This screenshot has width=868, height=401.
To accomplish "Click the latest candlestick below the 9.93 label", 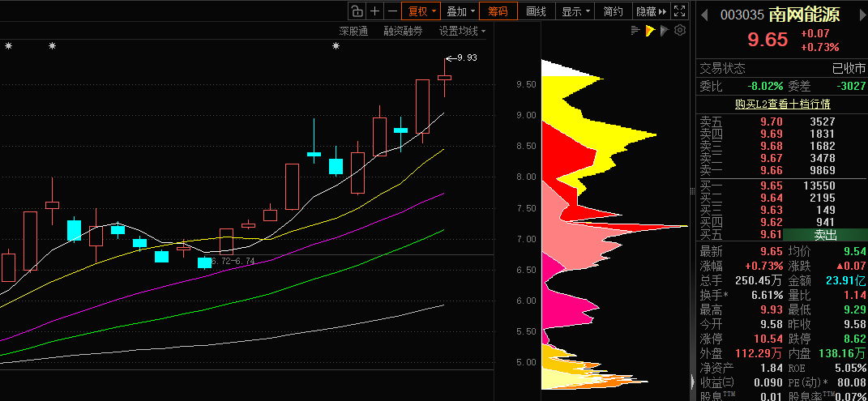I will tap(444, 78).
